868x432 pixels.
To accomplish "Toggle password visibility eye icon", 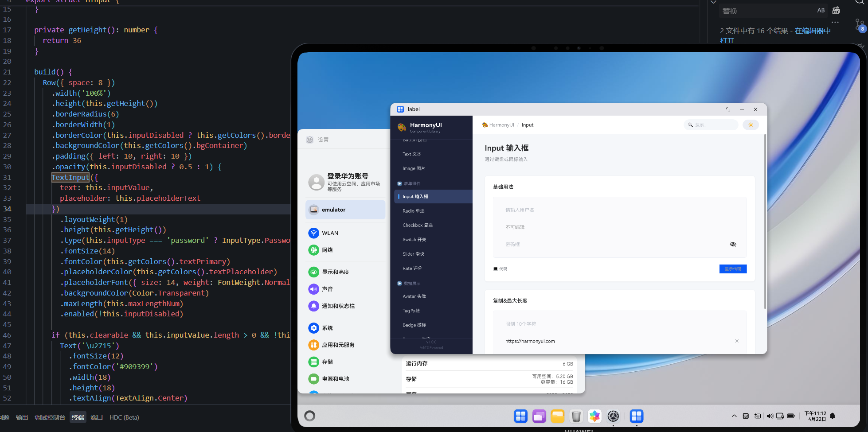I will coord(733,244).
